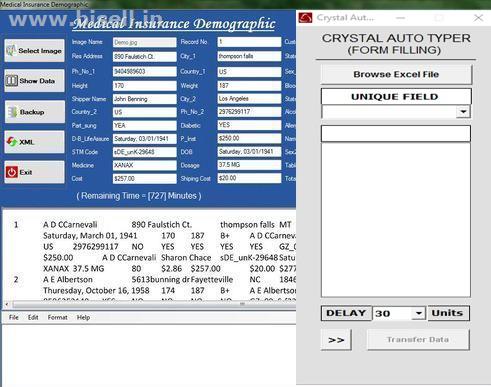491x387 pixels.
Task: Click the Res Address field
Action: pos(144,57)
